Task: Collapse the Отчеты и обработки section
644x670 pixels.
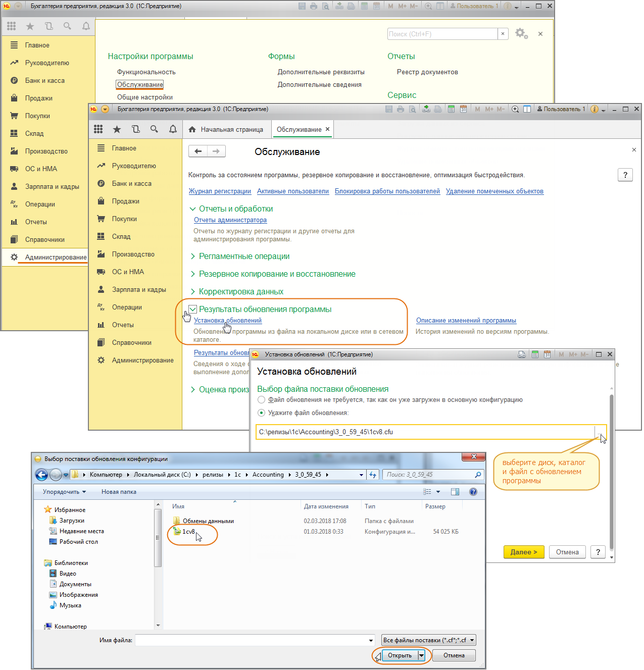Action: (x=192, y=209)
